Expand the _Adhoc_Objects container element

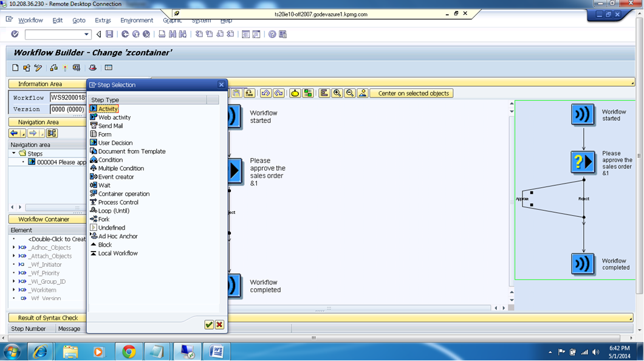point(13,247)
